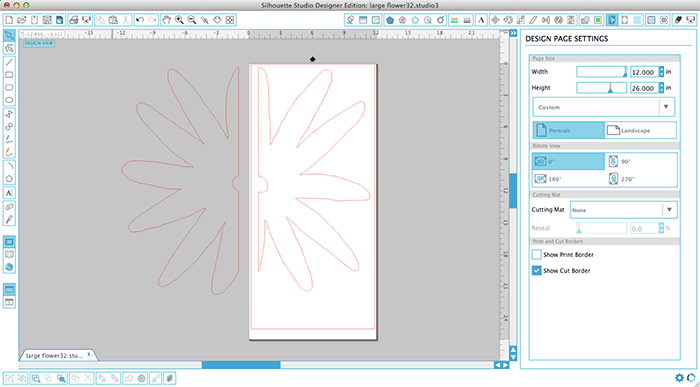
Task: Pick the Draw a Rectangle tool
Action: click(x=9, y=75)
